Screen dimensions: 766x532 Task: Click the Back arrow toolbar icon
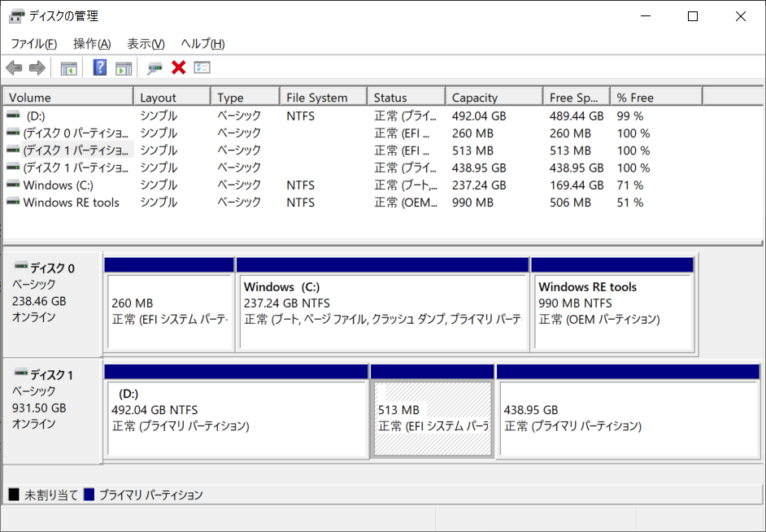(x=14, y=68)
